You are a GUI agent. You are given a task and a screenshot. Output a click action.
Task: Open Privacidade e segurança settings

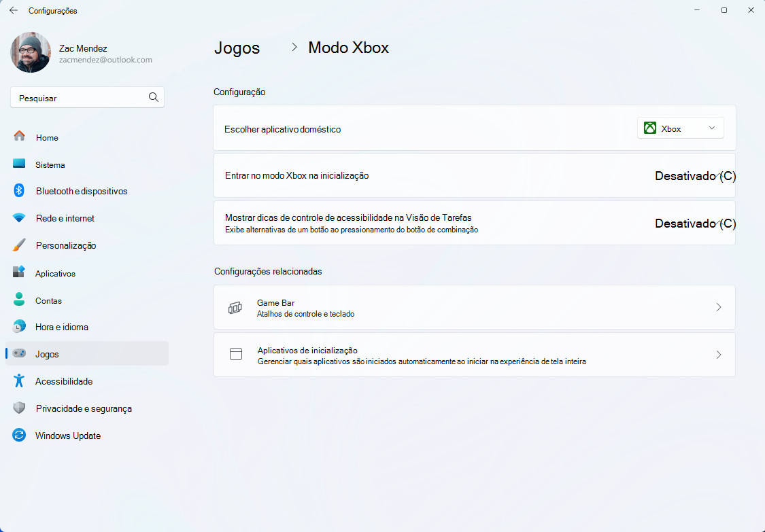pyautogui.click(x=87, y=408)
